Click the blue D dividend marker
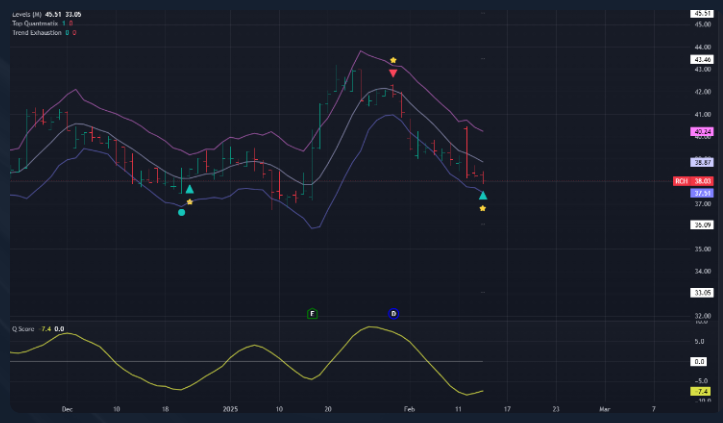Viewport: 723px width, 423px height. tap(393, 314)
